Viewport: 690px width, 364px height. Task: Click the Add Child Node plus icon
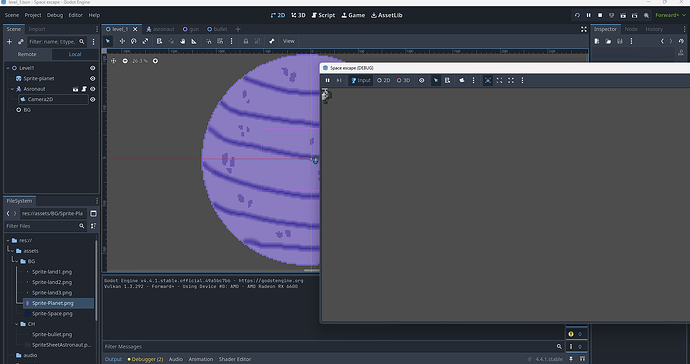click(x=9, y=42)
